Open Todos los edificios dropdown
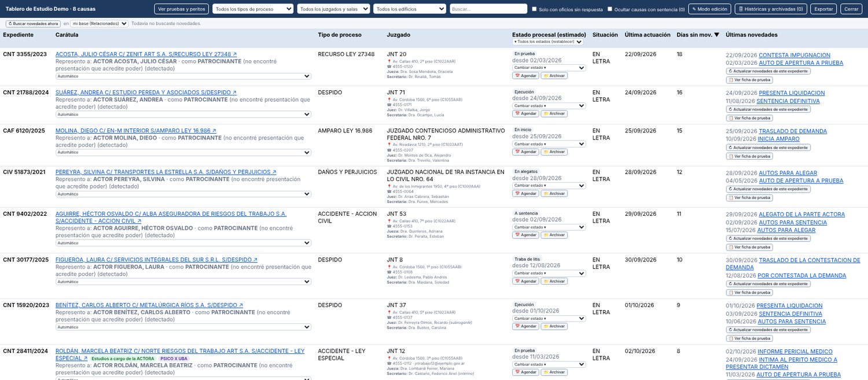This screenshot has height=380, width=868. point(410,9)
